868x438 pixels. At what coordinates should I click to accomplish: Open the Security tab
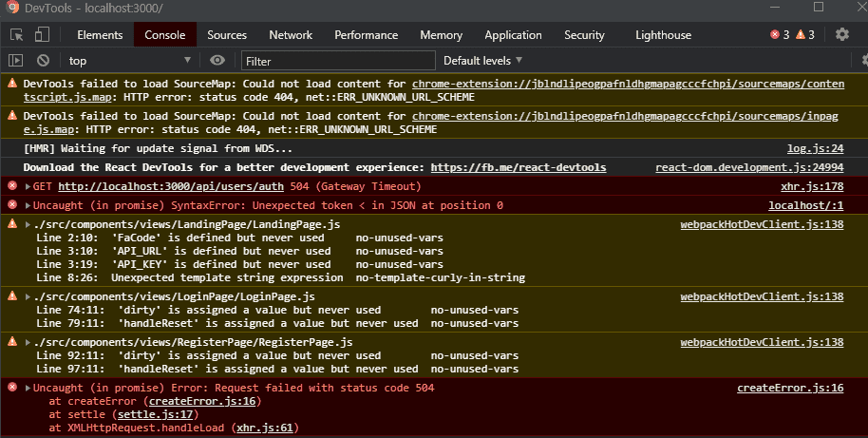(x=584, y=35)
